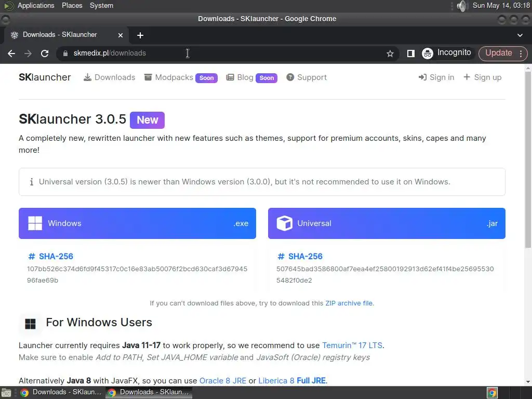Open the Temurin 17 LTS link
The width and height of the screenshot is (532, 399).
(x=352, y=345)
